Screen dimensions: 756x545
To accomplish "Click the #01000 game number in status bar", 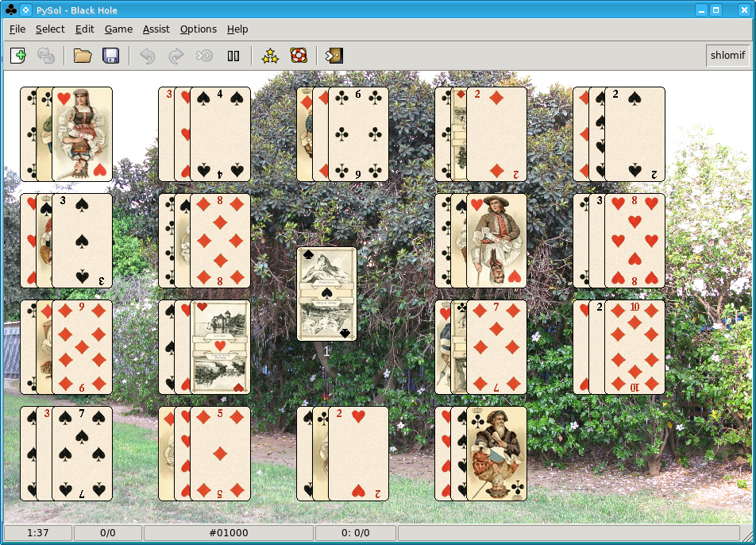I will (229, 533).
